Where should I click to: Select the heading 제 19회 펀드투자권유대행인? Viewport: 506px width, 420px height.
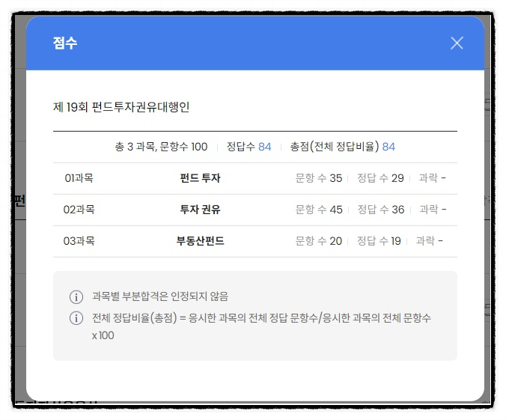coord(121,107)
